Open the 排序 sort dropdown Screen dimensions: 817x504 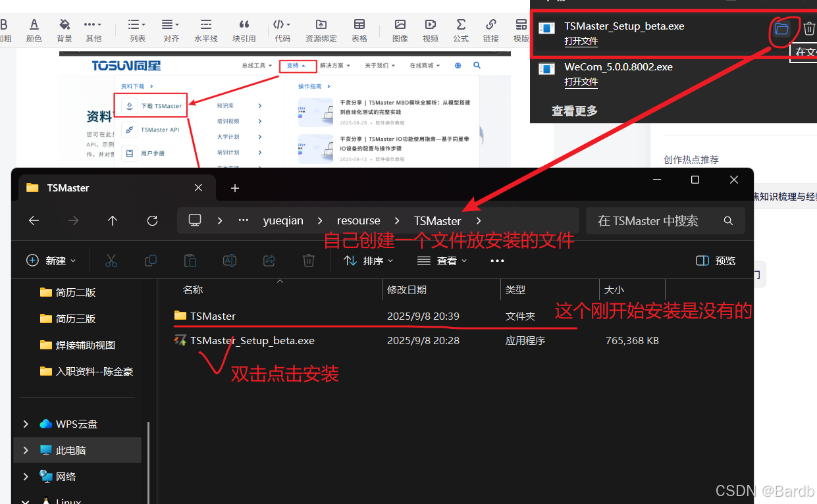tap(369, 261)
